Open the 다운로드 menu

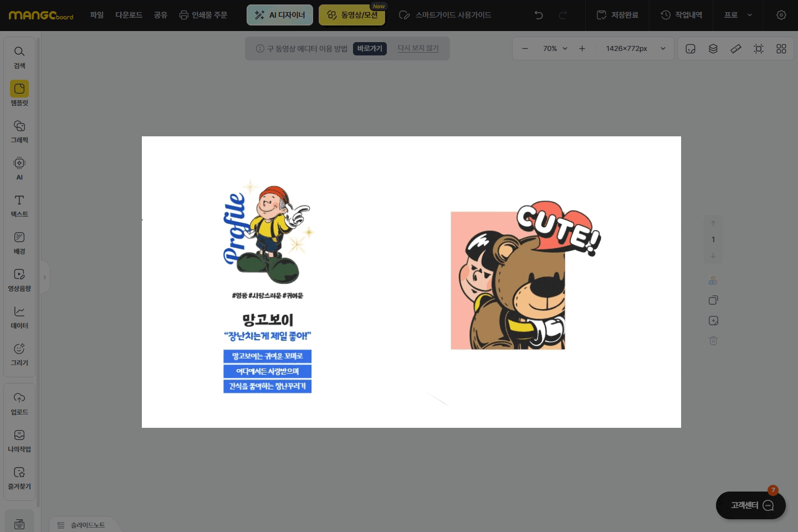click(129, 15)
